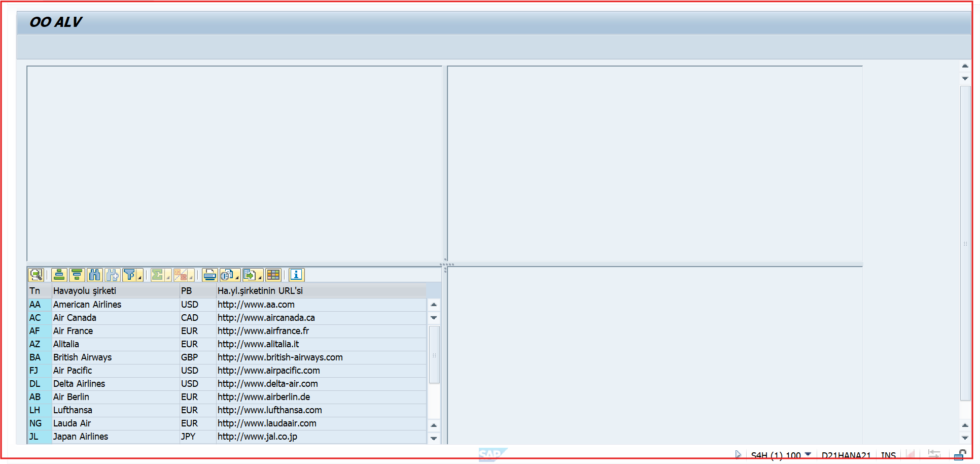Select the NG airline code cell

(x=40, y=423)
